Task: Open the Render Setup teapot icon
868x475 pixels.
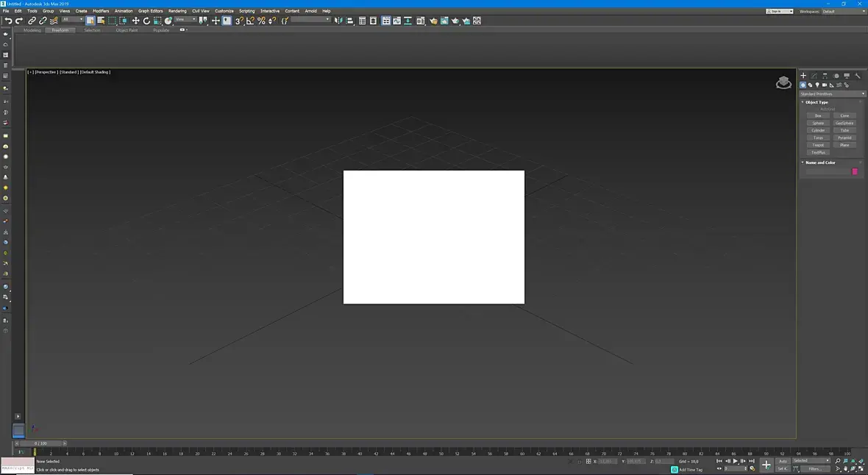Action: [433, 21]
